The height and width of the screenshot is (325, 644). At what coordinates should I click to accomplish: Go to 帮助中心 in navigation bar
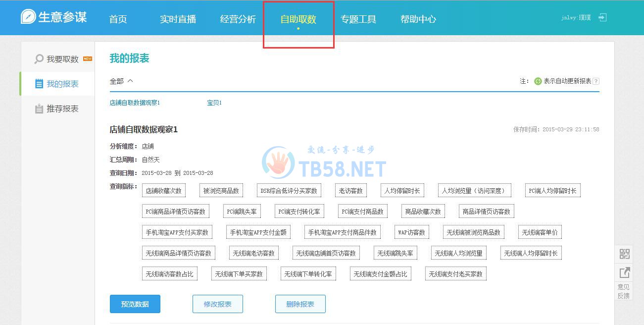click(418, 19)
